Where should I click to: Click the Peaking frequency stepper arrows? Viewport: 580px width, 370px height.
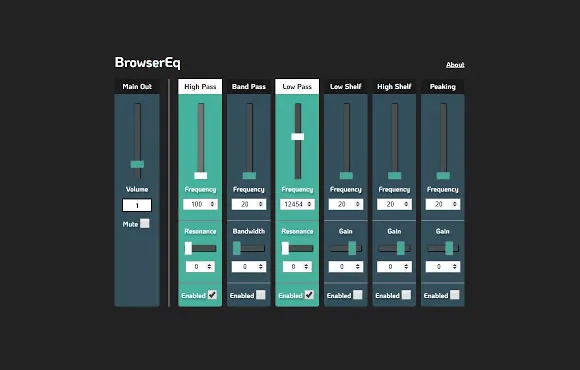click(455, 204)
